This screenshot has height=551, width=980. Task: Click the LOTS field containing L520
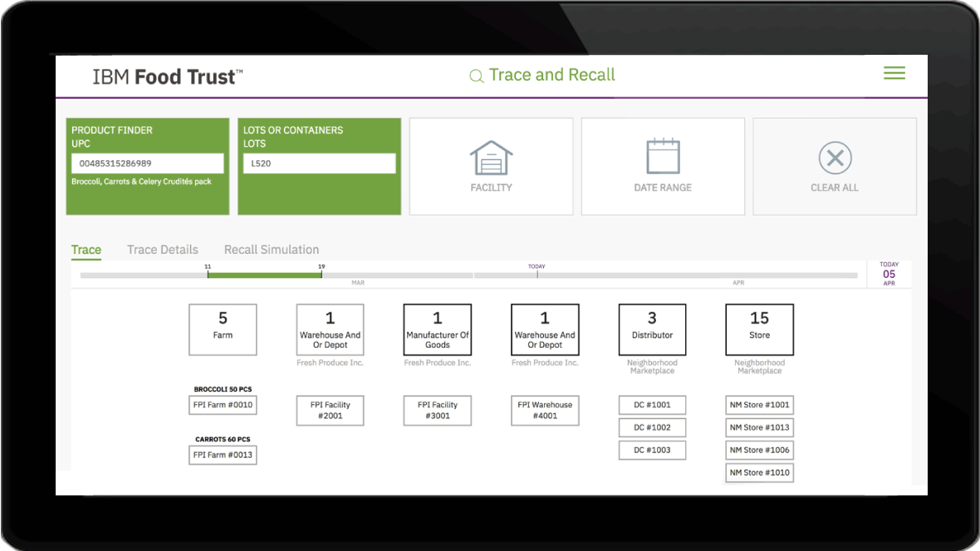coord(319,163)
